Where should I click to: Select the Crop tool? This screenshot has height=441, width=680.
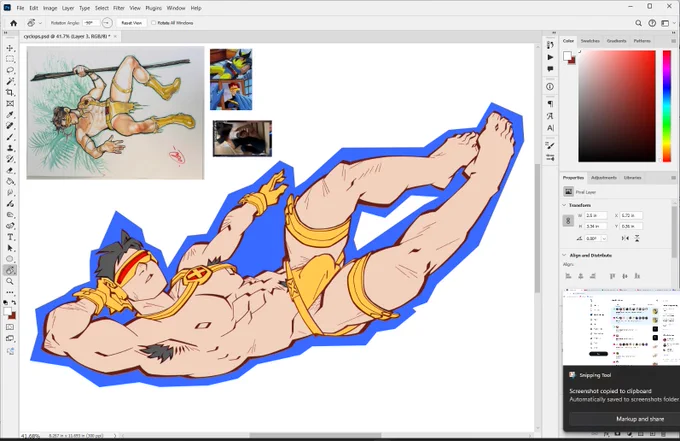tap(10, 92)
